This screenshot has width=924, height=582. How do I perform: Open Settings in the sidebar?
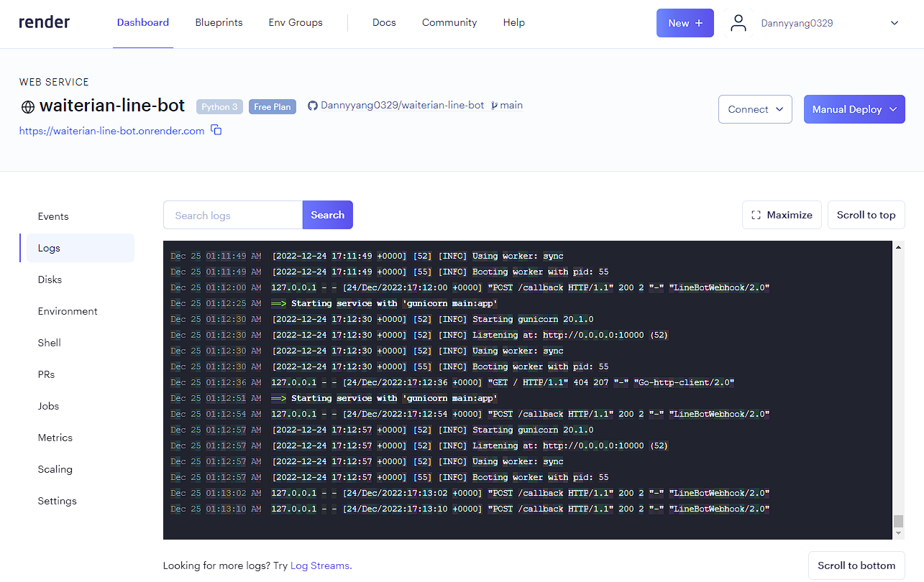click(x=57, y=501)
